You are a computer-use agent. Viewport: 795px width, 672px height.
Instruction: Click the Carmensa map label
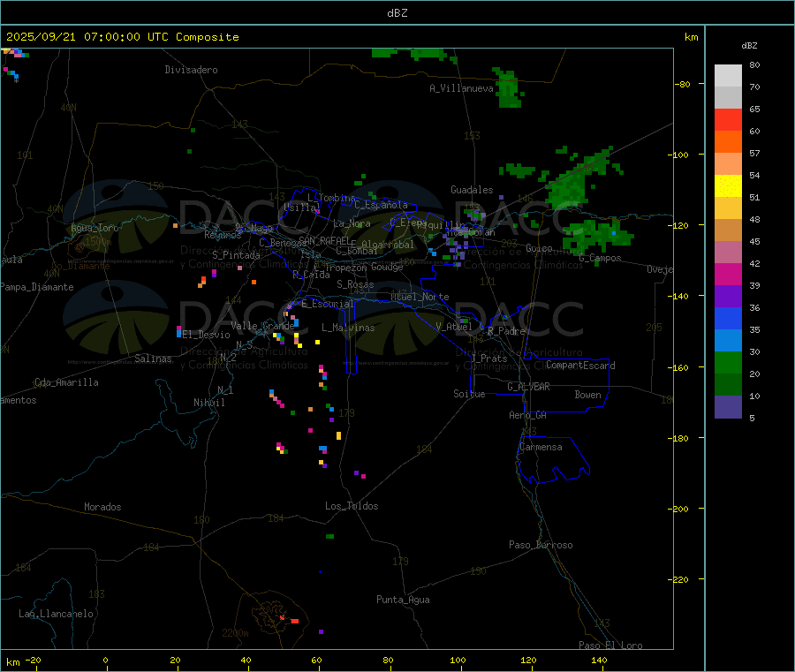tap(541, 447)
